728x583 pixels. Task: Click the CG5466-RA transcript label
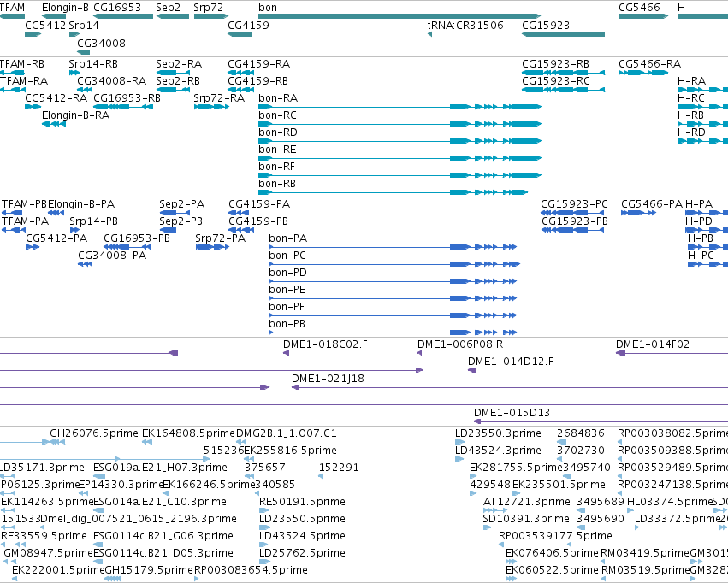point(649,63)
